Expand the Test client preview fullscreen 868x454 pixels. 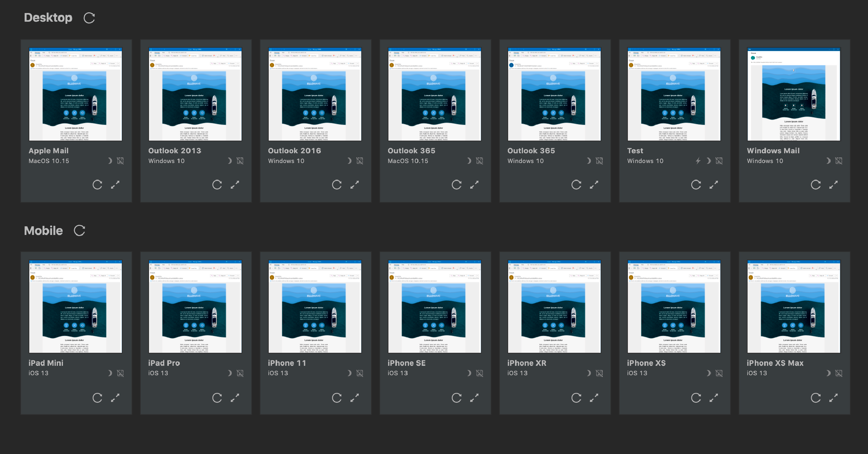point(714,185)
